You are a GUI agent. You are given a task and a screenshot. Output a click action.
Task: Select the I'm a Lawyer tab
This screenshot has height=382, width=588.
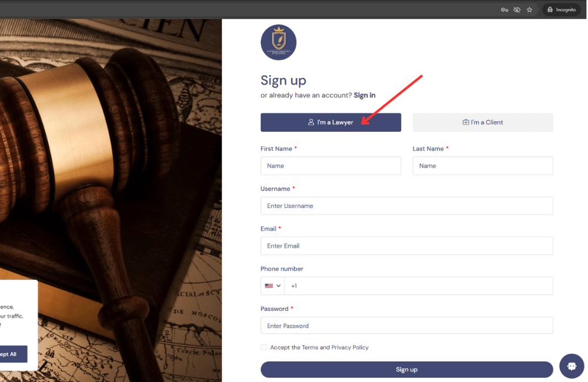[330, 122]
